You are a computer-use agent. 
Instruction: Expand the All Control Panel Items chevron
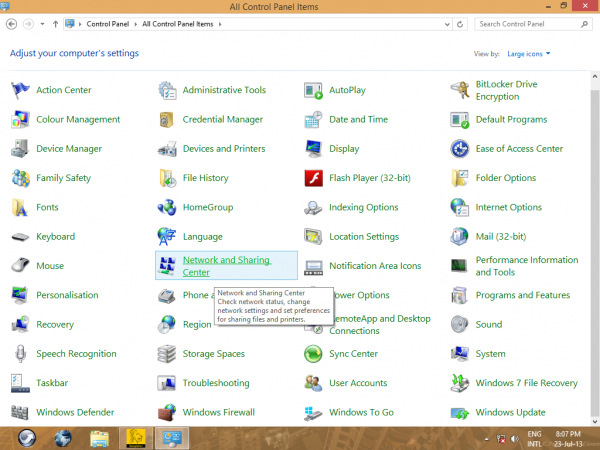pos(220,24)
